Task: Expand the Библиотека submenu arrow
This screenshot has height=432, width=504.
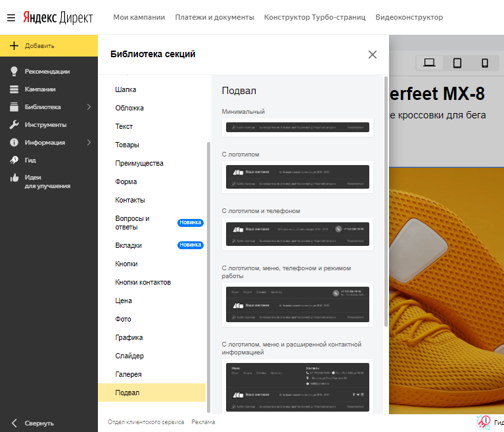Action: [x=89, y=107]
